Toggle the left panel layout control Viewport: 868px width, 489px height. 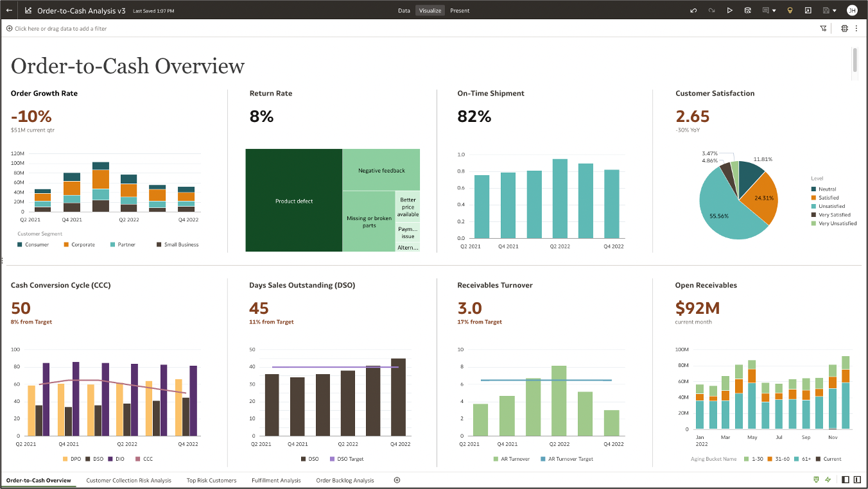click(x=846, y=480)
